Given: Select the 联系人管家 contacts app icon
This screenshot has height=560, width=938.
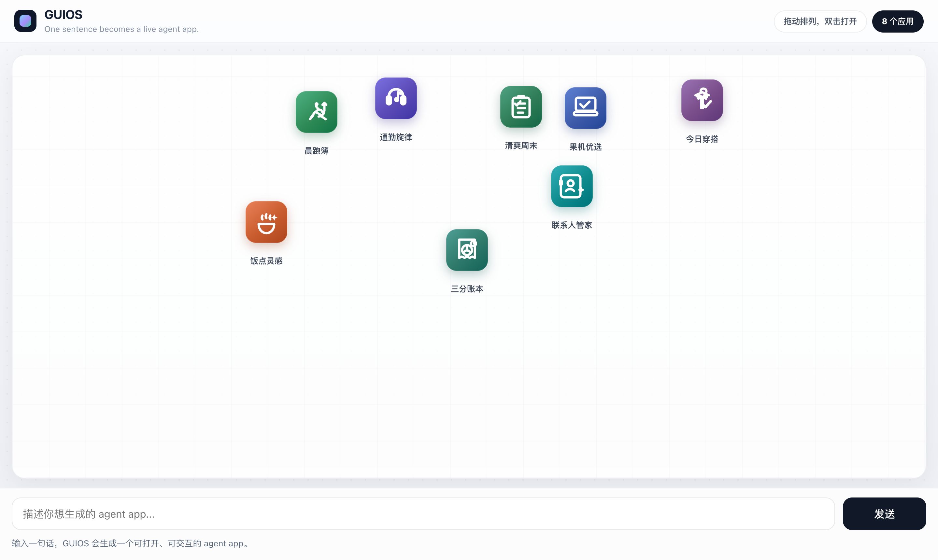Looking at the screenshot, I should pos(572,187).
